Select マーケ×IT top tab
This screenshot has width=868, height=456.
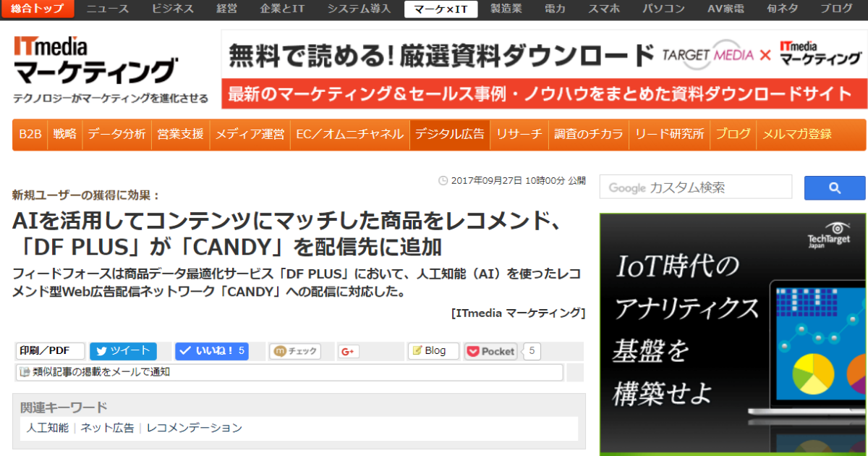(x=441, y=9)
